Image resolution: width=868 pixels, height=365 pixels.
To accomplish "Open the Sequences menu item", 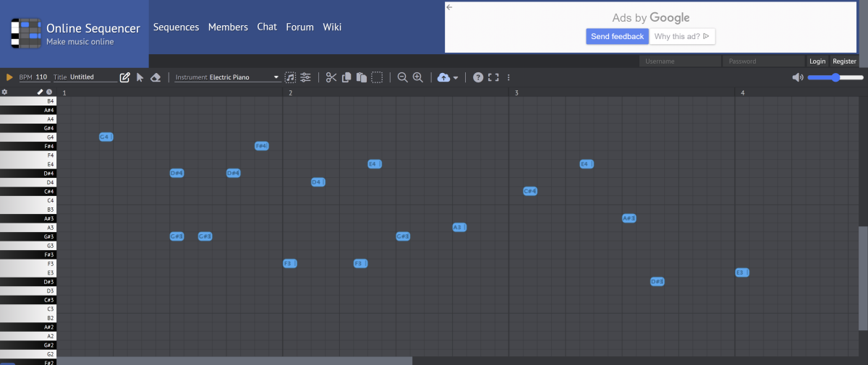I will 176,27.
